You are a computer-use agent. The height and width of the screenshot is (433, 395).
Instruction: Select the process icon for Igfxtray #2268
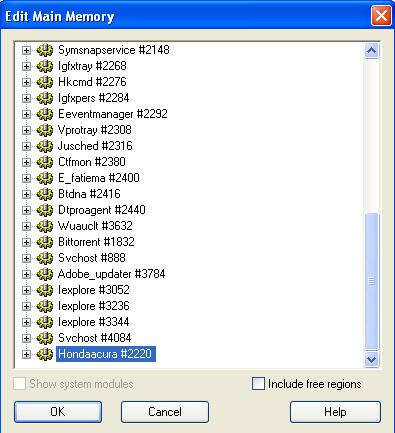pyautogui.click(x=45, y=66)
